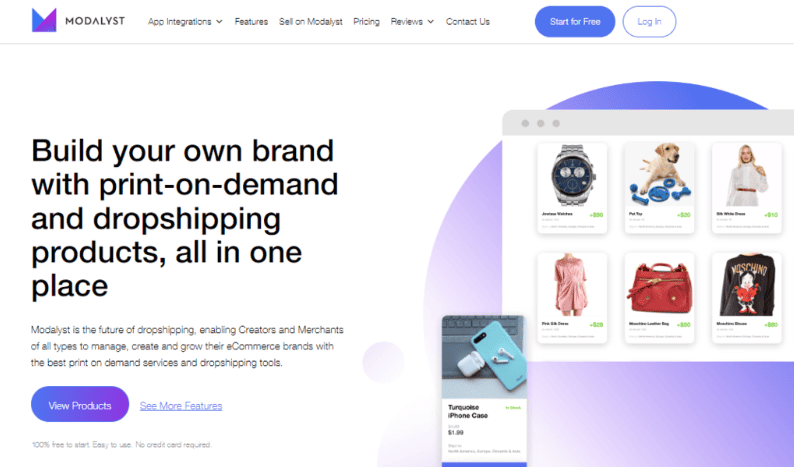Image resolution: width=794 pixels, height=467 pixels.
Task: Follow the See More Features link
Action: [181, 406]
